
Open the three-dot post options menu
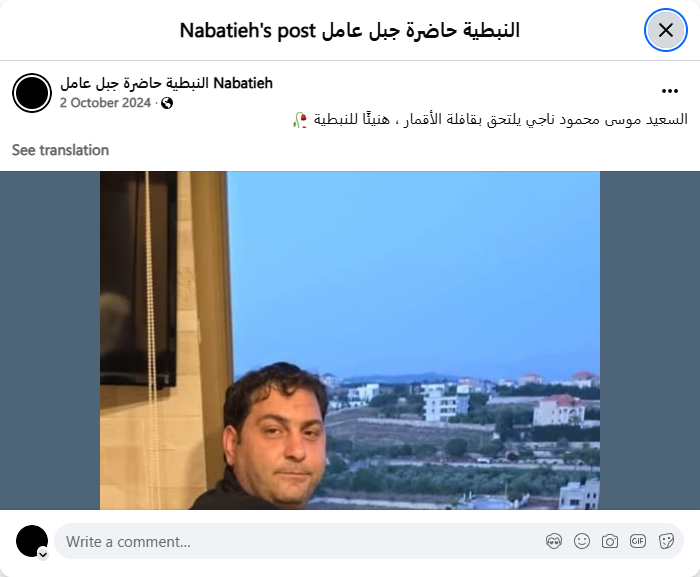(x=670, y=91)
